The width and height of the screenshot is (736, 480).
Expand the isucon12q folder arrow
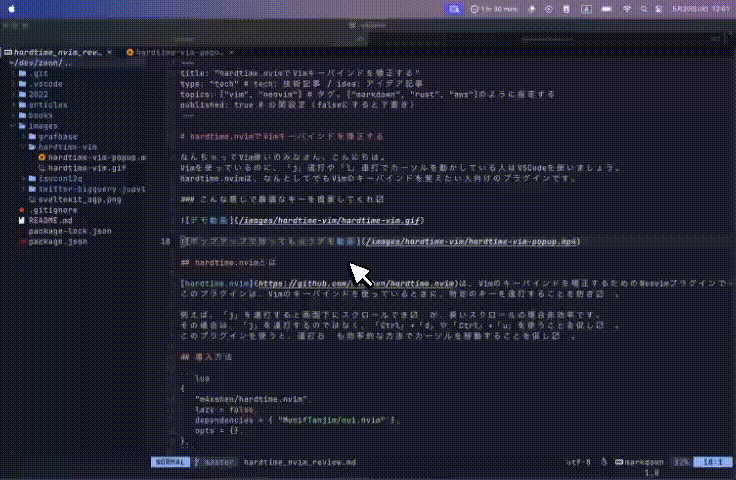coord(23,179)
